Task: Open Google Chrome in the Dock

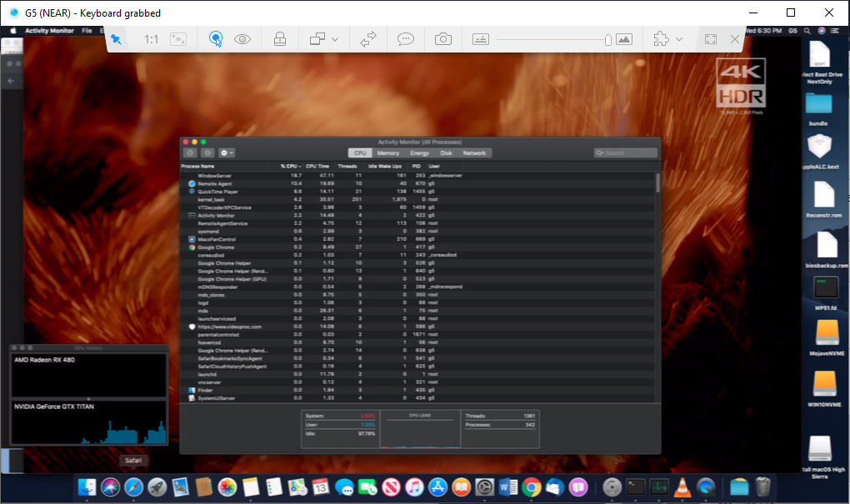Action: pyautogui.click(x=532, y=487)
